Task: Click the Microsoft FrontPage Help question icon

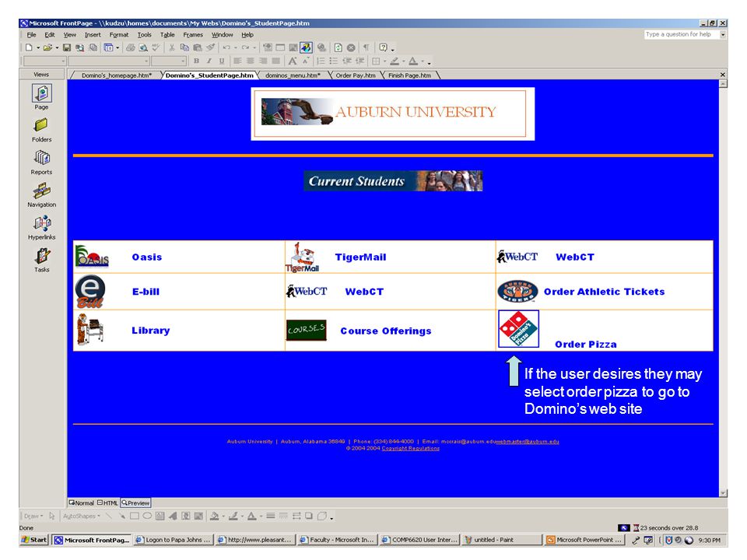Action: (x=384, y=47)
